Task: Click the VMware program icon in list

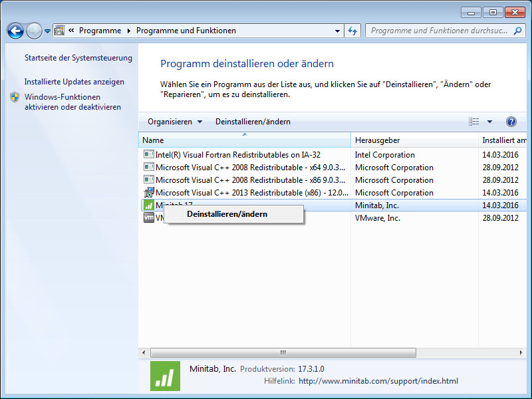Action: tap(148, 218)
